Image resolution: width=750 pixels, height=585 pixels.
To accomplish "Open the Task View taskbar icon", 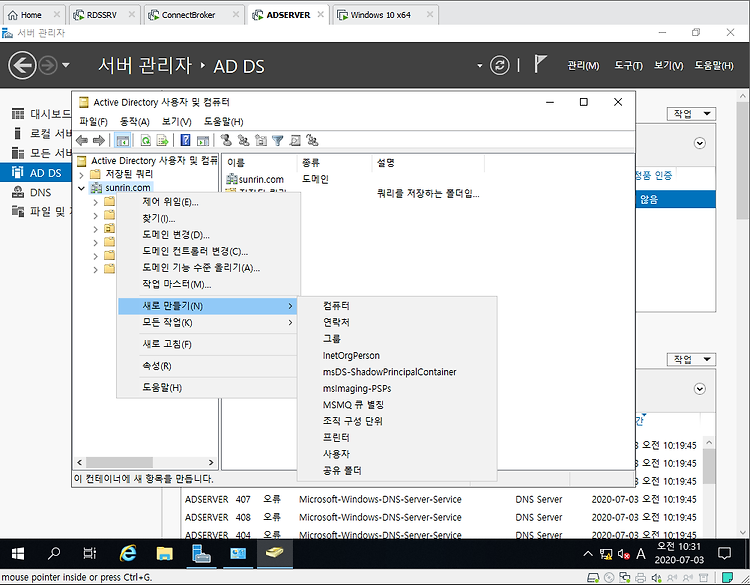I will click(90, 553).
